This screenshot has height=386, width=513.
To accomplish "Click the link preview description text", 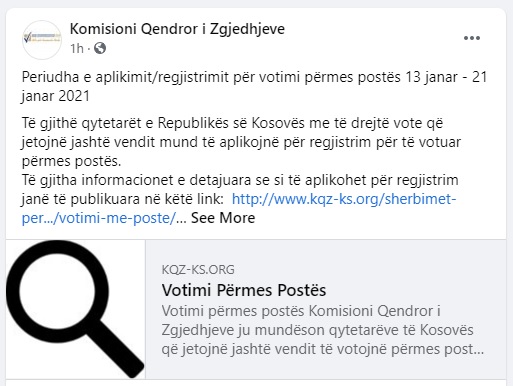I will coord(323,330).
